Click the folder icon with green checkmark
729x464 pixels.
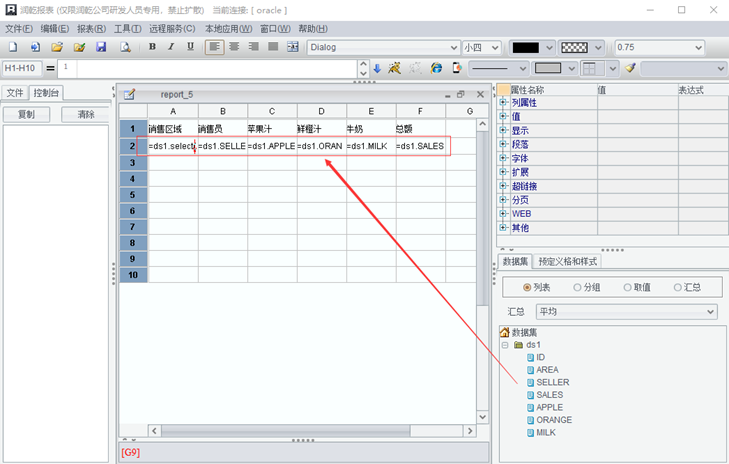[x=80, y=47]
